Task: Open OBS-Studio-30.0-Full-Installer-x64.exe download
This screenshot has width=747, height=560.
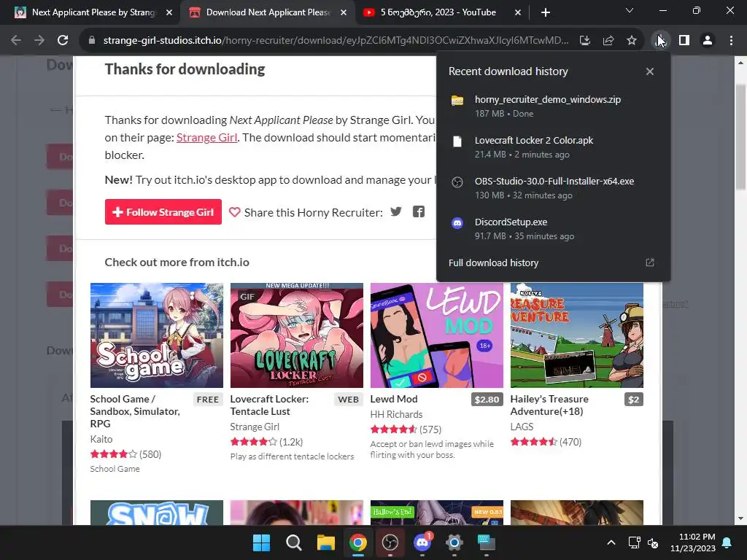Action: pos(553,187)
